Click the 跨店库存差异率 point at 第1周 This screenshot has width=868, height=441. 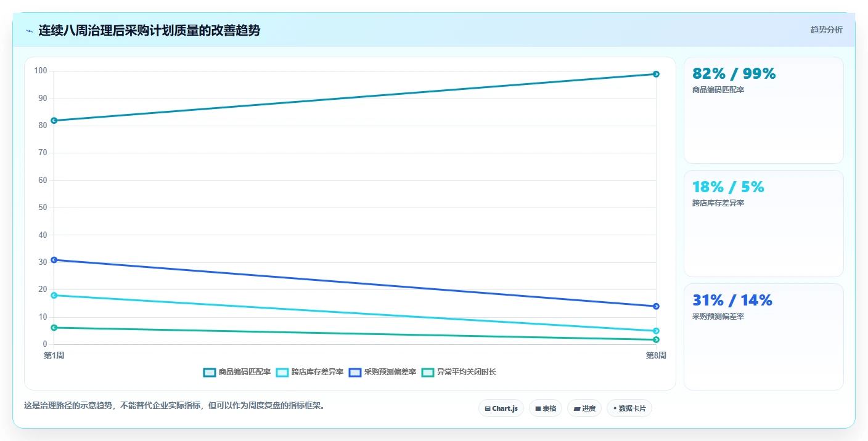(x=54, y=295)
